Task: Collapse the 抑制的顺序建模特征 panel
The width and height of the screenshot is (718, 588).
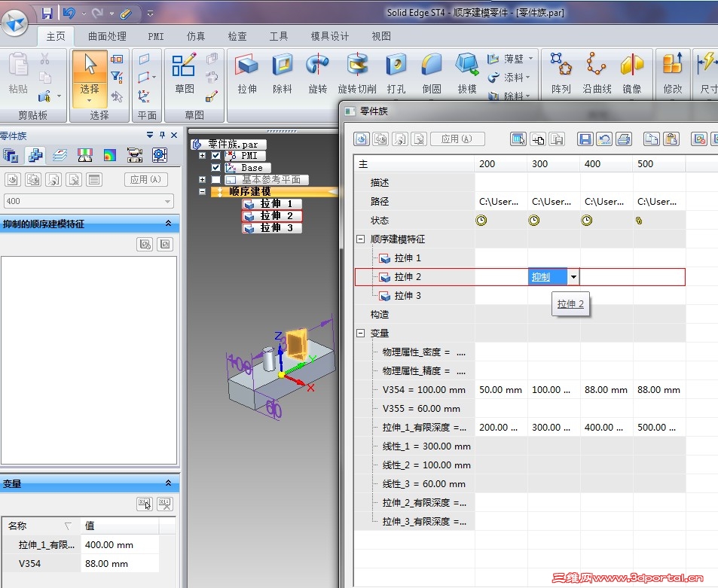Action: click(x=168, y=224)
